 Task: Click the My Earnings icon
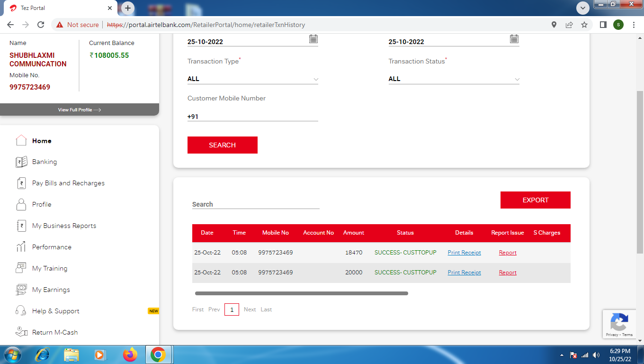pyautogui.click(x=21, y=290)
